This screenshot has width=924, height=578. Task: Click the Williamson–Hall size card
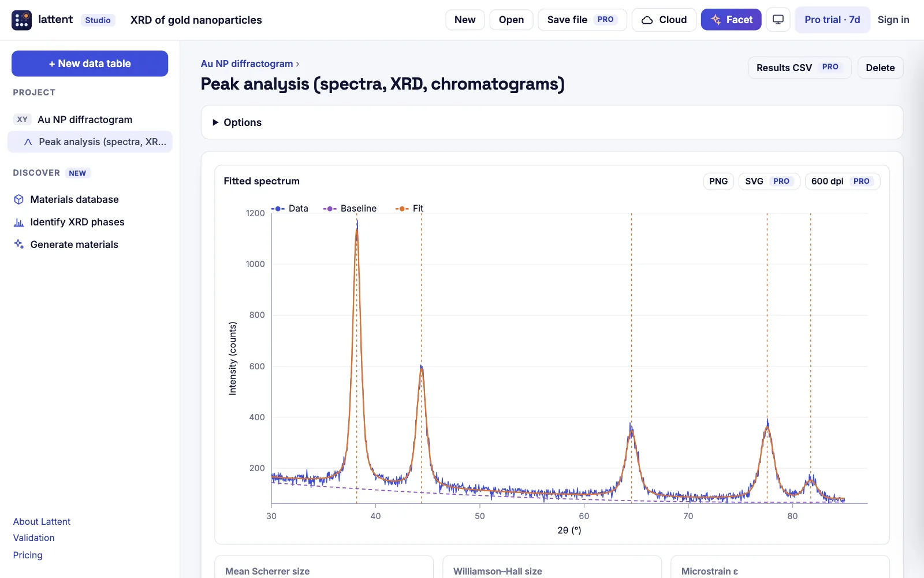pos(552,567)
